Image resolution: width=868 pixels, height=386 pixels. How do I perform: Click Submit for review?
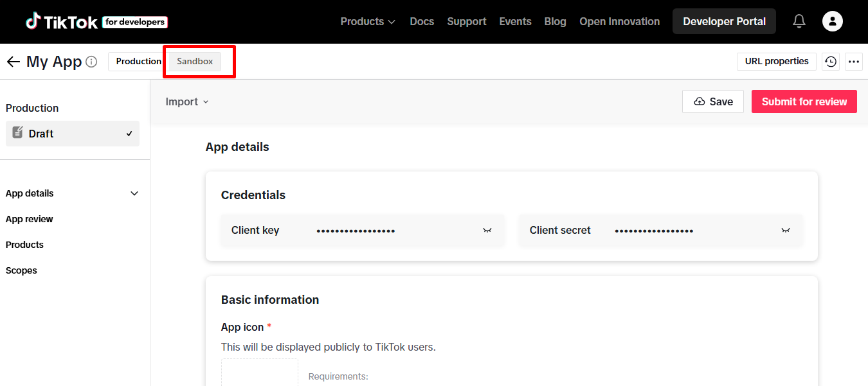coord(804,101)
